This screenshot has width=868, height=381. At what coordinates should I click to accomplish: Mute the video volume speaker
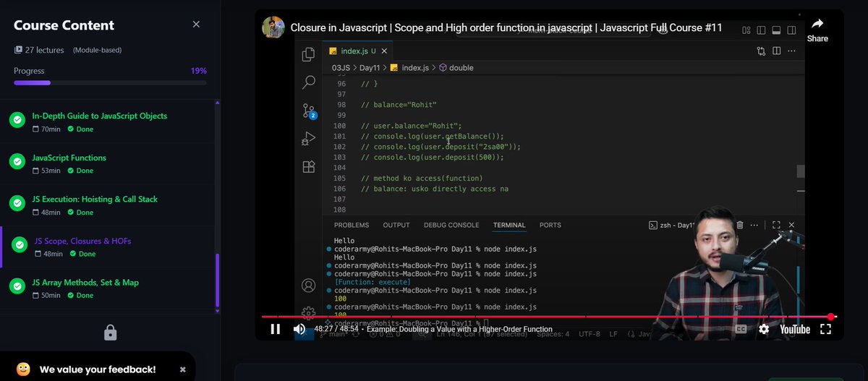(x=299, y=329)
